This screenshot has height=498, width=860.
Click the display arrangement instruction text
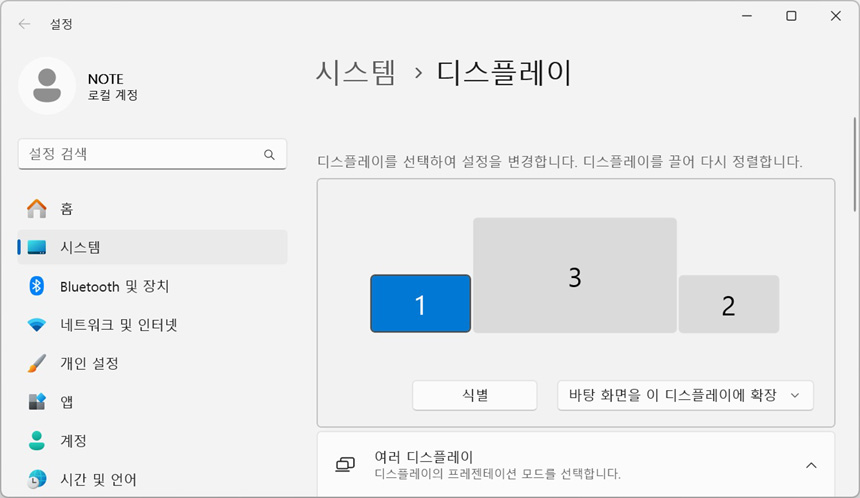tap(559, 162)
